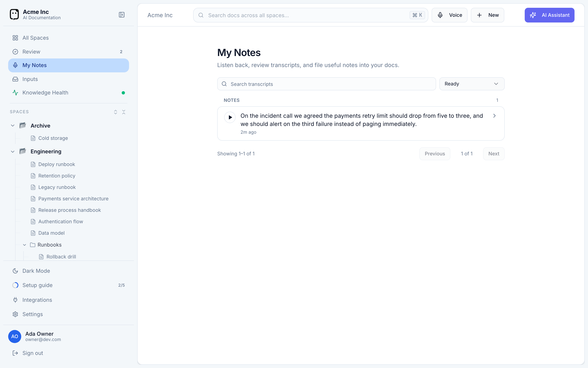Click the global search magnifier icon
Screen dimensions: 588x368
click(x=201, y=15)
